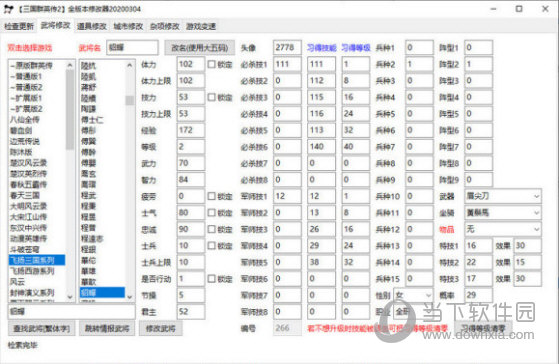Click the 忠诚 field showing 90

click(191, 229)
